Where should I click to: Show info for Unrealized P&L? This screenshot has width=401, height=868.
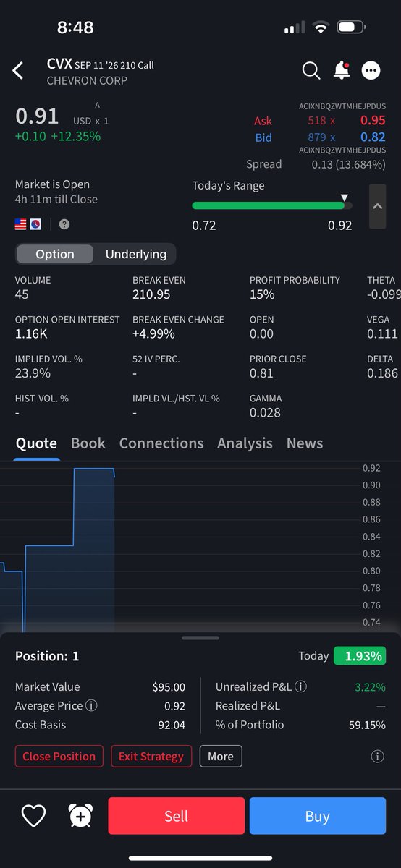click(x=301, y=687)
